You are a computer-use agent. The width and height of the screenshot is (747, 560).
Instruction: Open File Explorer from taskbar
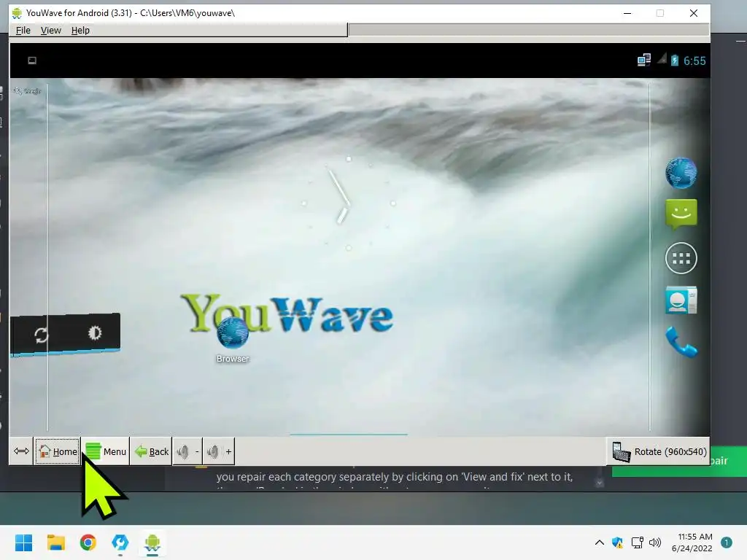point(55,542)
